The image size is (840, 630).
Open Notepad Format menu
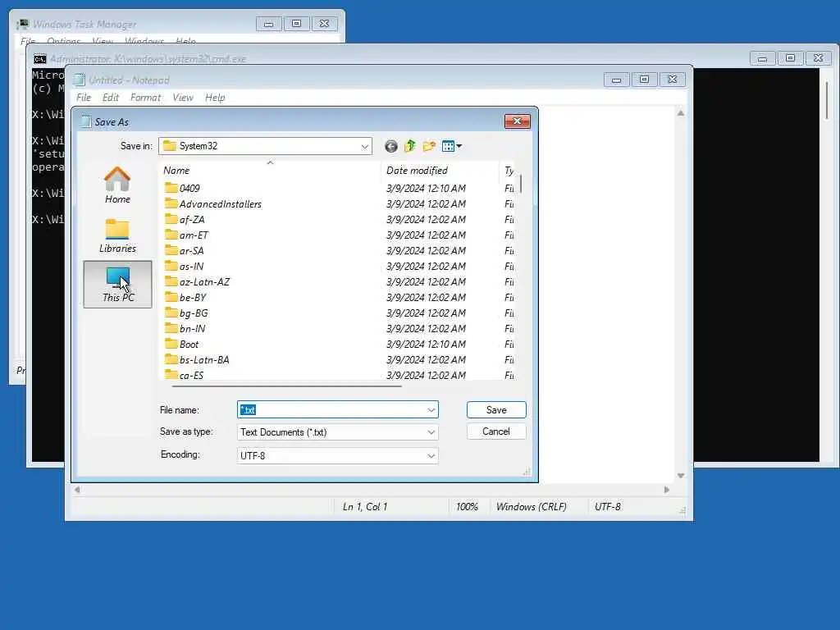(x=145, y=98)
